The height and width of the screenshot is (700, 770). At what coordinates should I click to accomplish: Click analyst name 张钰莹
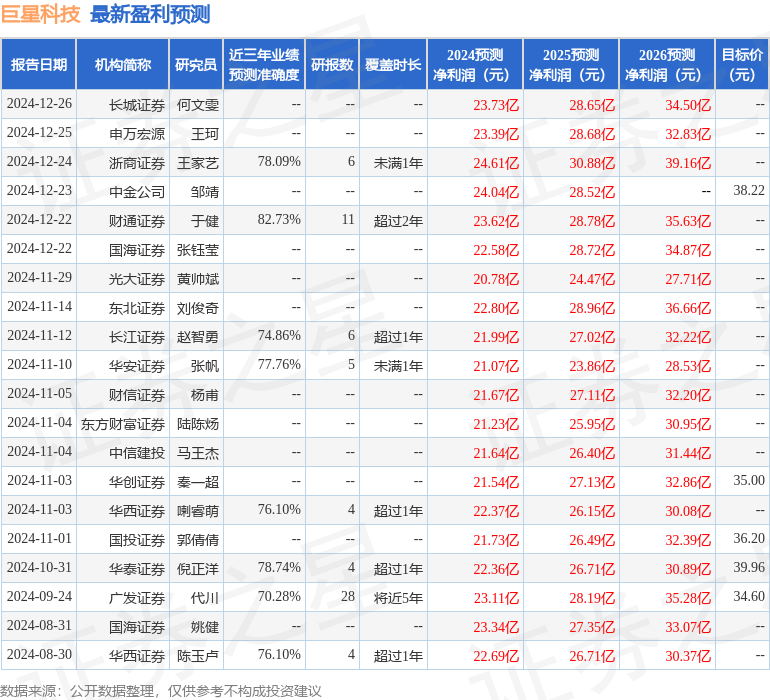(197, 250)
